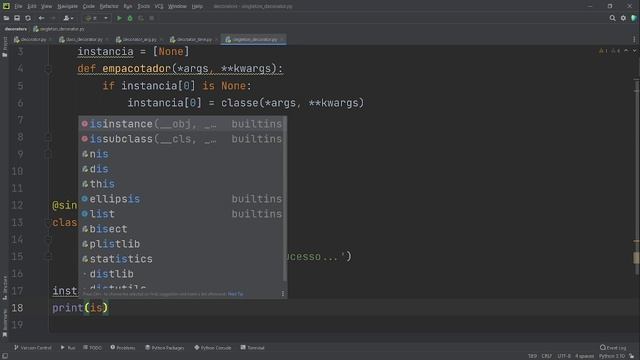The image size is (640, 360).
Task: Choose issubclass completion suggestion
Action: 182,139
